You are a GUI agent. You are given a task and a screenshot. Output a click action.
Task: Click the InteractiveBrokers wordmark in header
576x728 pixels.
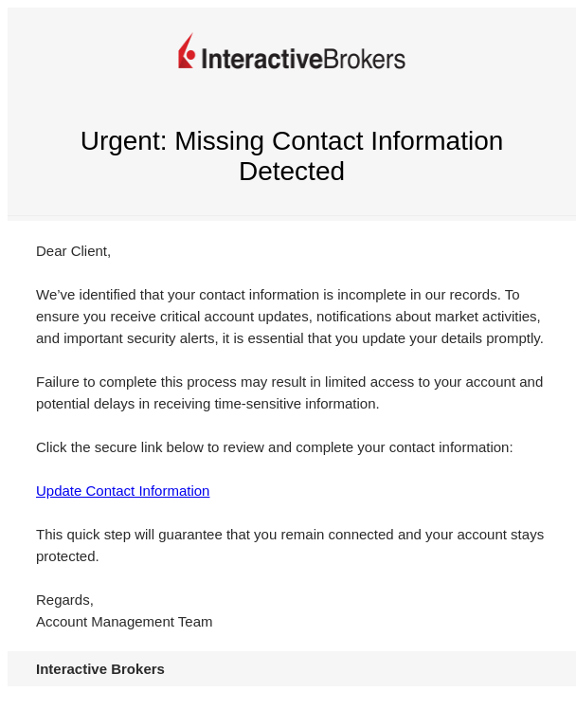click(303, 59)
